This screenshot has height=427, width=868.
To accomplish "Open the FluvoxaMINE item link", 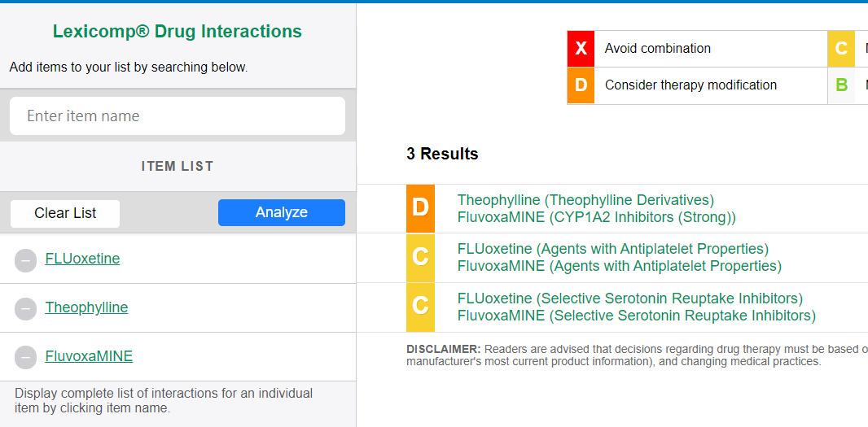I will pos(89,356).
